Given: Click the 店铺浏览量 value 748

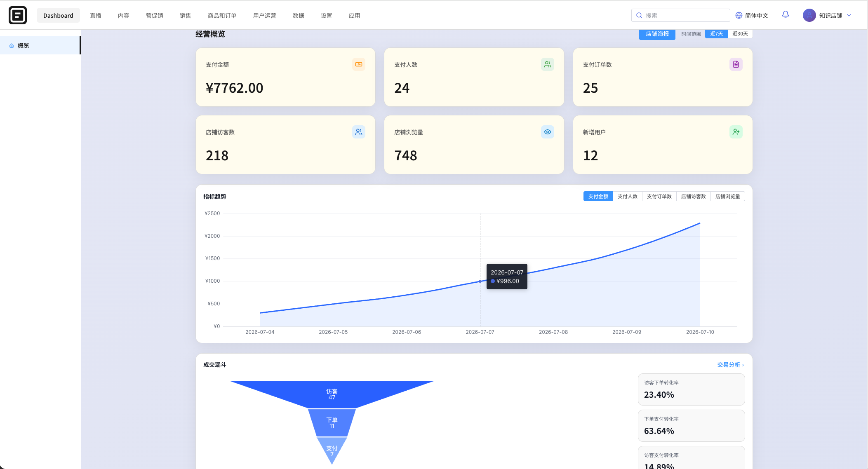Looking at the screenshot, I should [406, 155].
